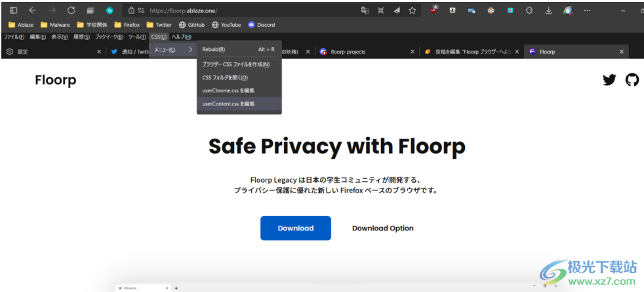Screen dimensions: 644x292
Task: Open uBlock Origin extension popup
Action: click(x=434, y=10)
